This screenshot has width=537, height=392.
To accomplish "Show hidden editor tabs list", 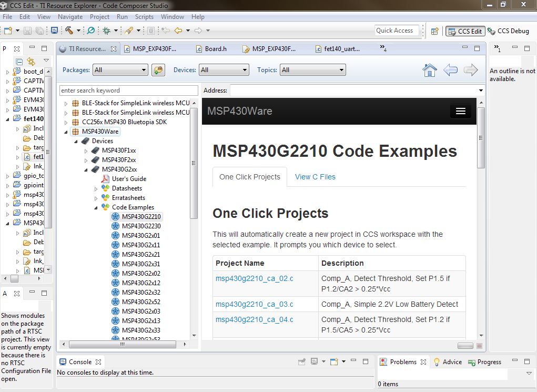I will pyautogui.click(x=383, y=48).
